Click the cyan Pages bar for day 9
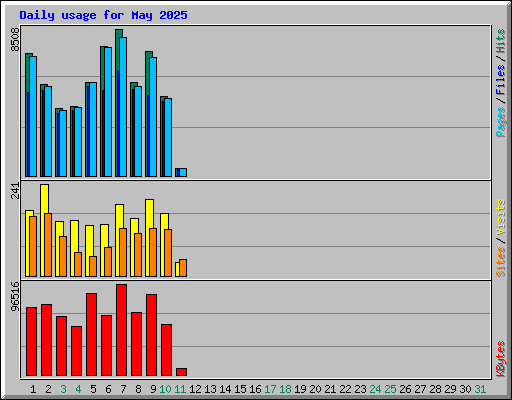The width and height of the screenshot is (512, 400). pos(153,117)
